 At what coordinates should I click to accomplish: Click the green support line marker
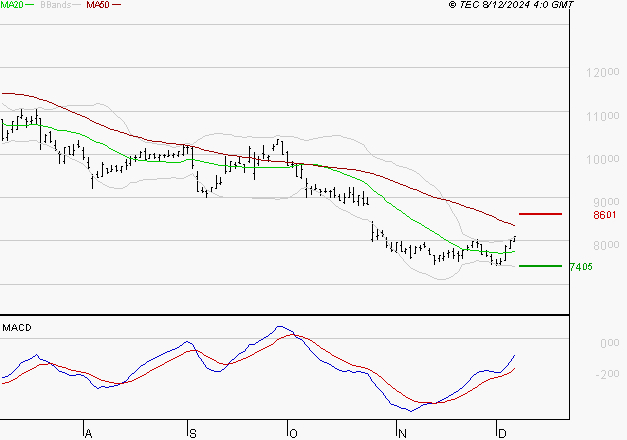pos(540,266)
